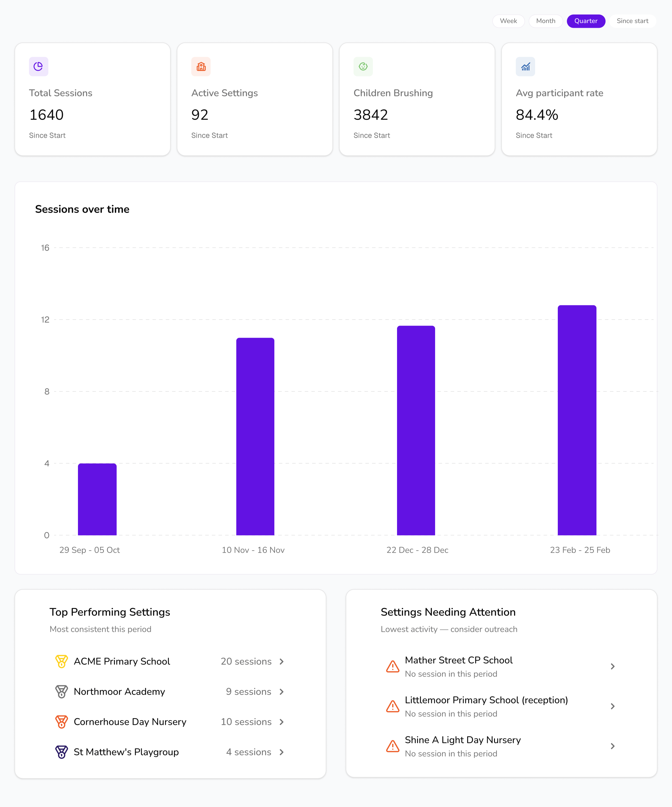672x807 pixels.
Task: Open the Littlemoor Primary School chevron arrow
Action: 612,706
